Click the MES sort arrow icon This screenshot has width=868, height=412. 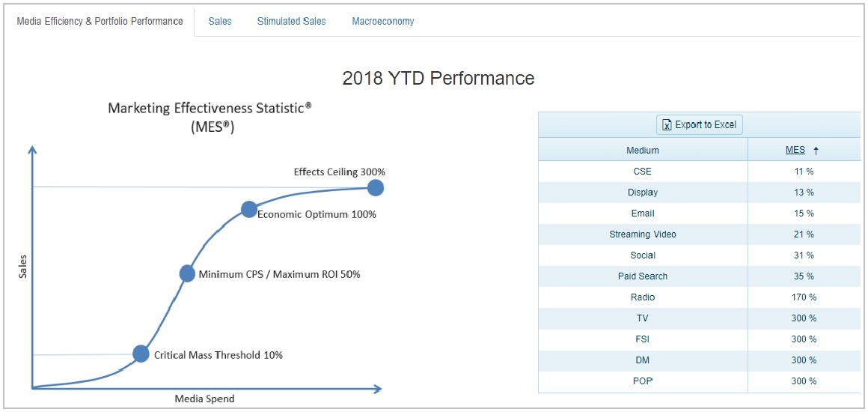coord(816,151)
